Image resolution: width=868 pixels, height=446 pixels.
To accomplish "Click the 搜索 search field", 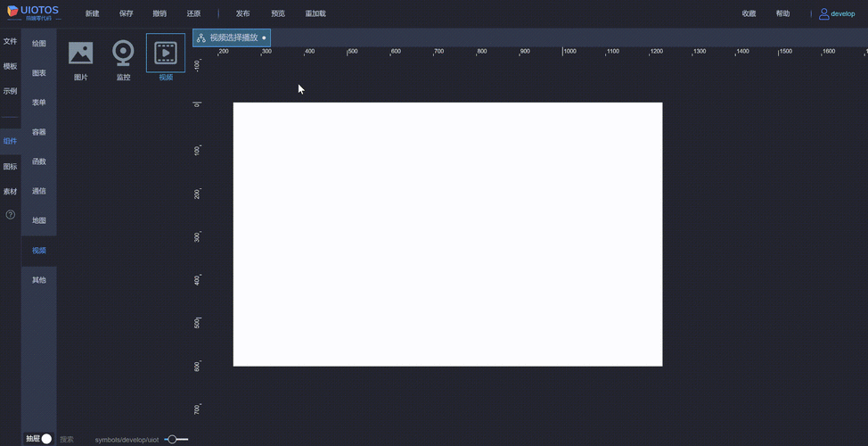I will click(68, 440).
